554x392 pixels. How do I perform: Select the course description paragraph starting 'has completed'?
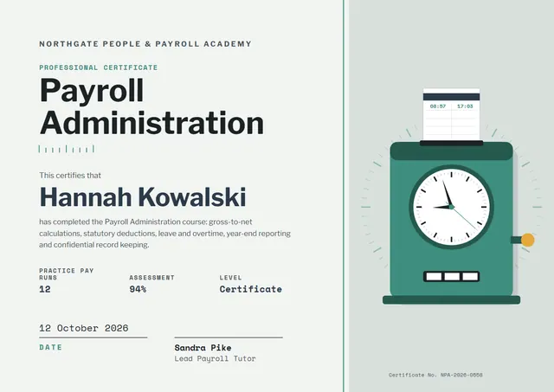[x=164, y=234]
